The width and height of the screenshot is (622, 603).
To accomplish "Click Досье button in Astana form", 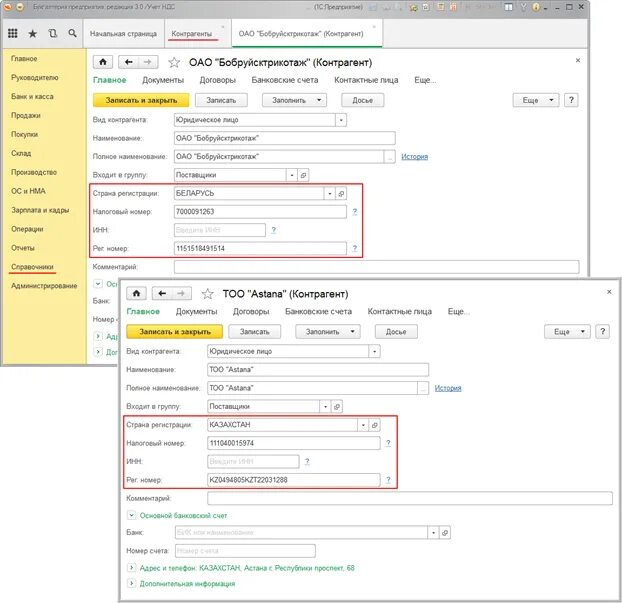I will [x=396, y=332].
